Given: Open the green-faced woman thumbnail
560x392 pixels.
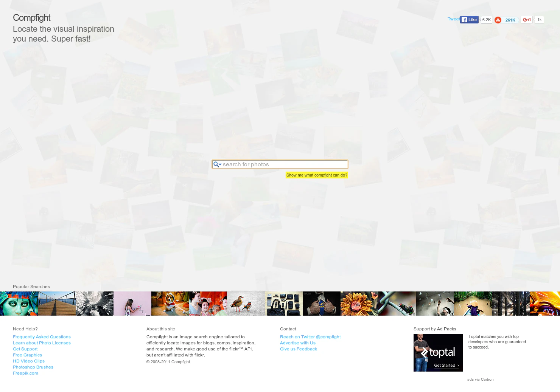Looking at the screenshot, I should click(x=19, y=304).
